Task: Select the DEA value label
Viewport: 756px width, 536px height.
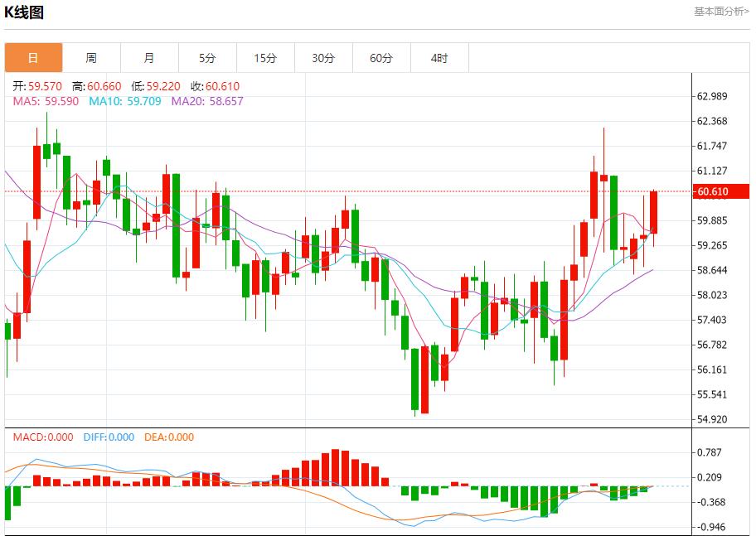Action: [169, 437]
